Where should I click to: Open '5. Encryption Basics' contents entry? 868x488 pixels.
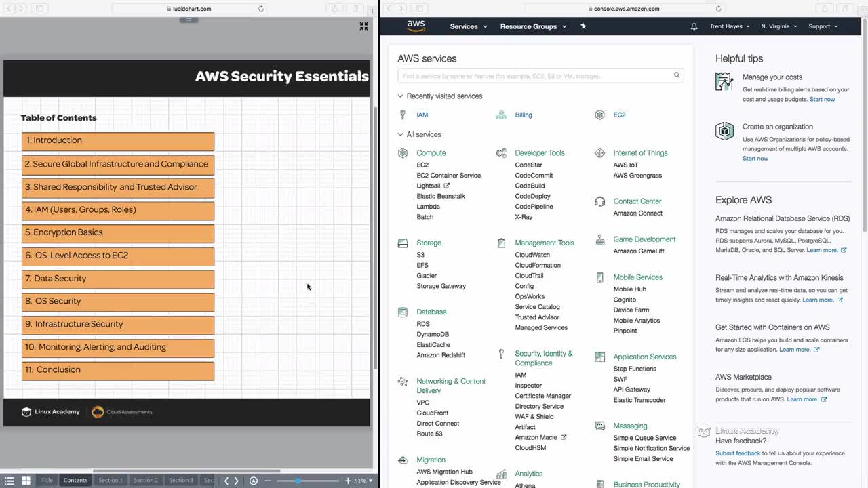pos(118,233)
